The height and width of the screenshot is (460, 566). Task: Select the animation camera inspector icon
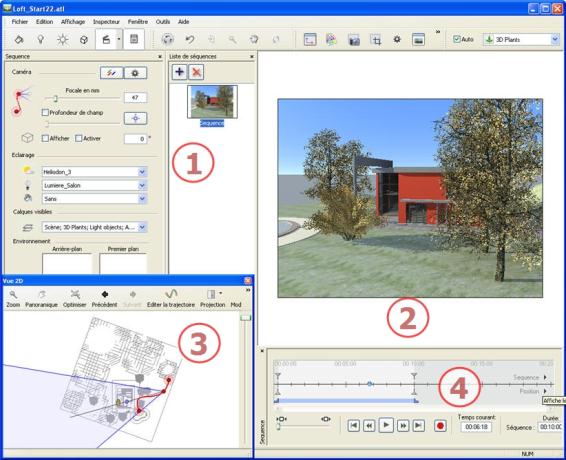click(106, 39)
